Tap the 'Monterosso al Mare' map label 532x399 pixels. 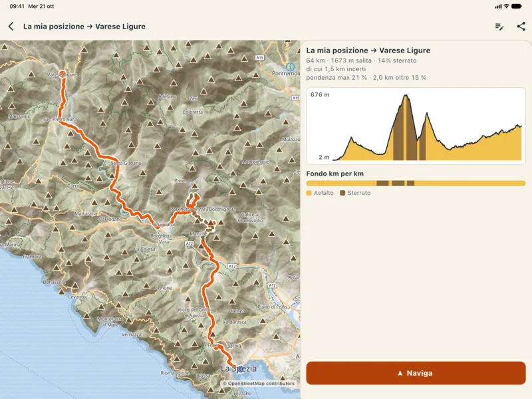[x=110, y=322]
